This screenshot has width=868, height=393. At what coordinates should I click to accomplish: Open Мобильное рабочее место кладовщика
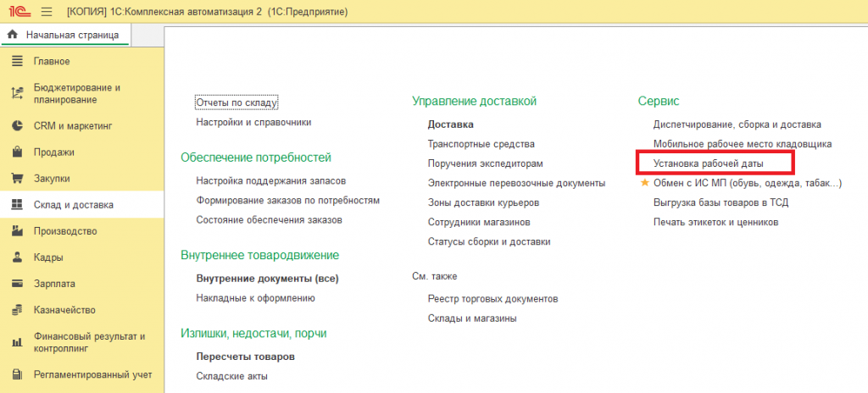point(743,144)
